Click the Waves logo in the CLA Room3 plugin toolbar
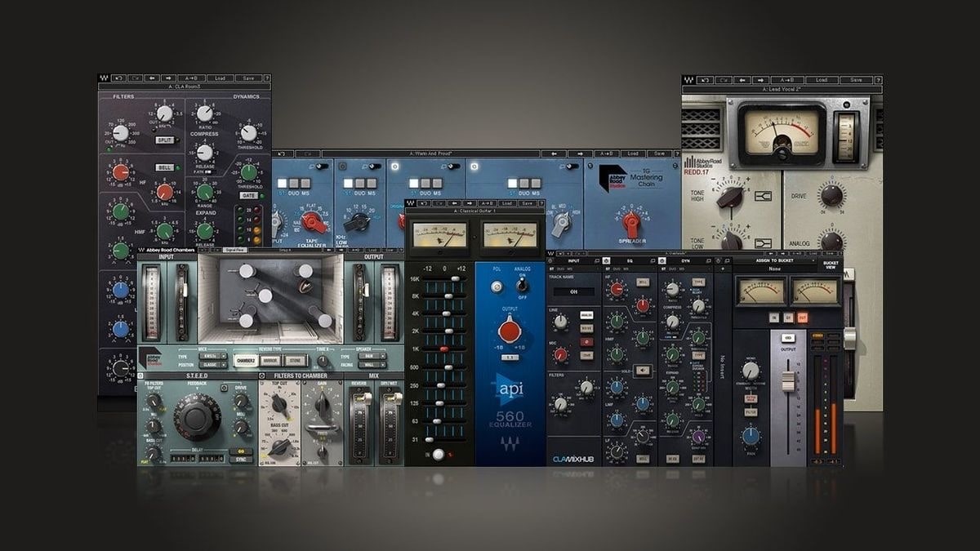 point(104,79)
